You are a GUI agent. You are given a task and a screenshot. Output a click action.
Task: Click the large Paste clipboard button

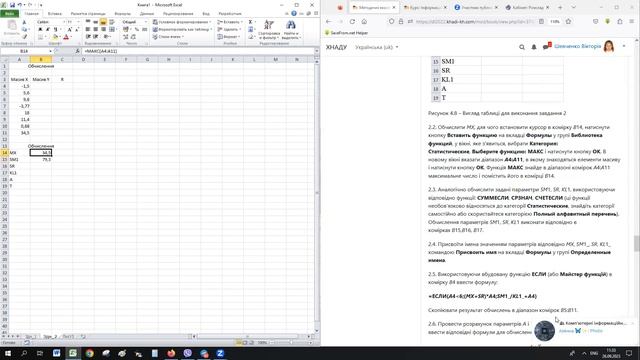pos(12,27)
